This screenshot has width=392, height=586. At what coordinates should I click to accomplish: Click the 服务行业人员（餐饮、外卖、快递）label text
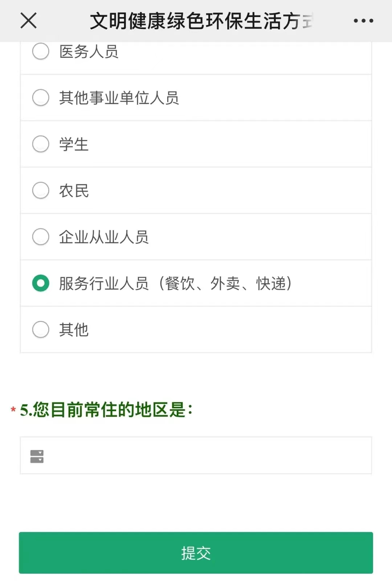click(175, 284)
